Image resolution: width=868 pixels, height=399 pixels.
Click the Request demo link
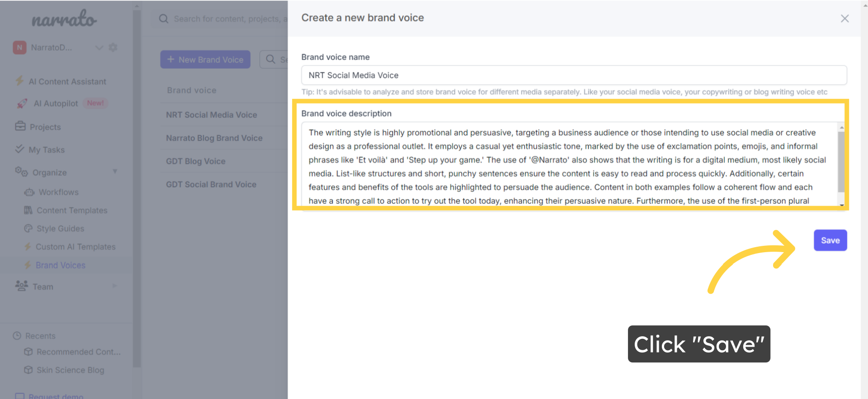[56, 396]
